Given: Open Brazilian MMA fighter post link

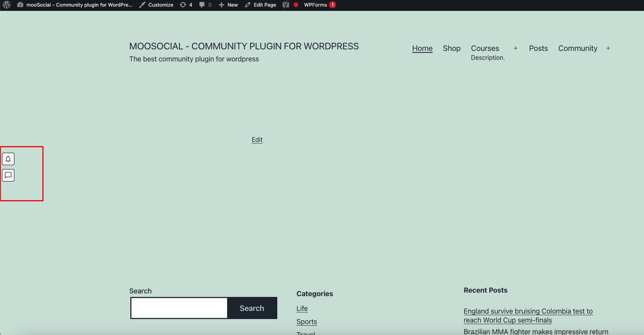Looking at the screenshot, I should (536, 332).
